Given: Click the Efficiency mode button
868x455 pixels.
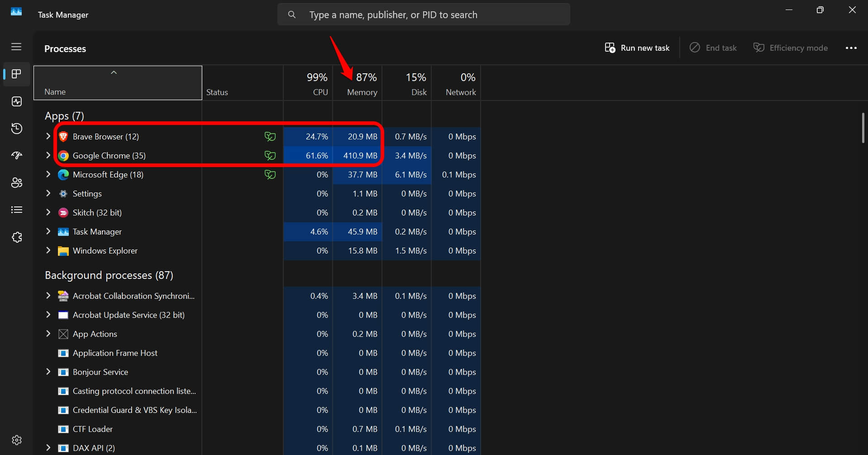Looking at the screenshot, I should click(791, 48).
